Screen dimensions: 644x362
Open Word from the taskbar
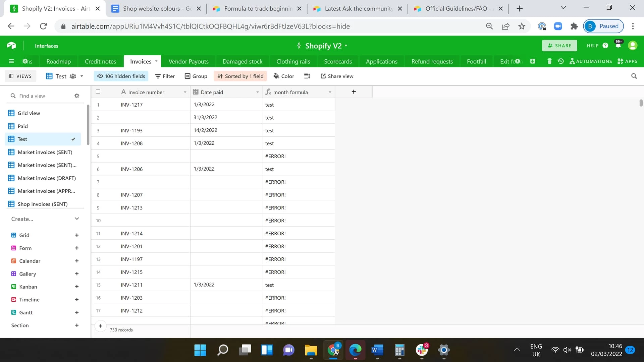[x=377, y=350]
